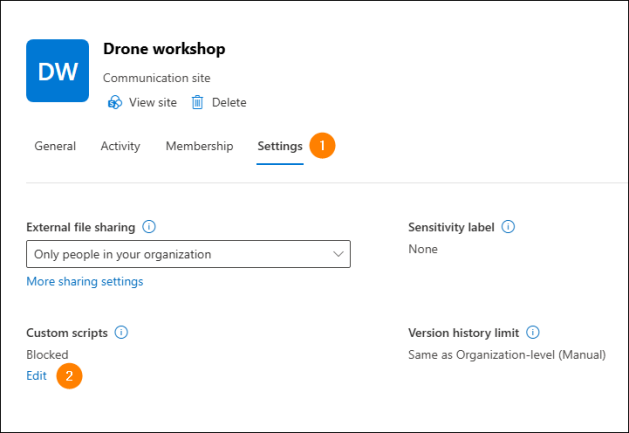This screenshot has width=629, height=433.
Task: Click the Version history limit heading
Action: tap(464, 333)
